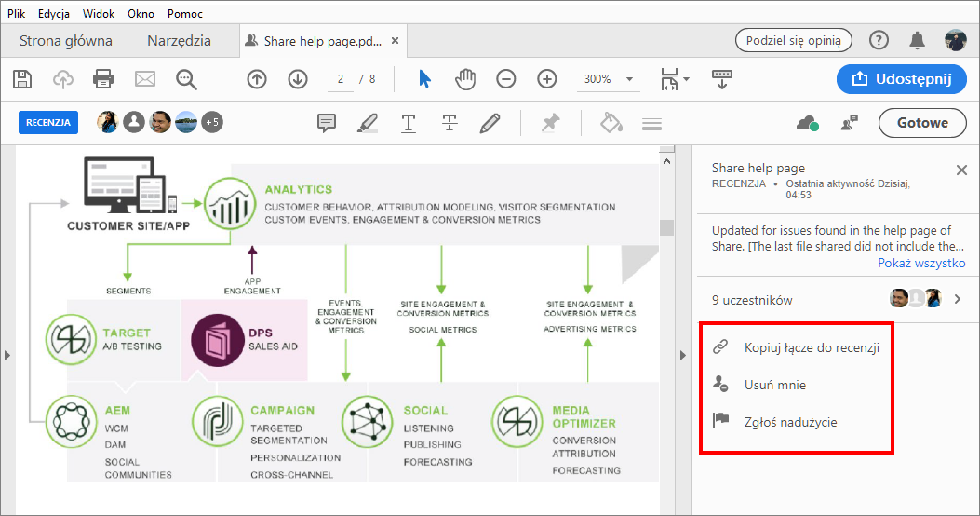Open the line thickness options
980x516 pixels.
(651, 123)
